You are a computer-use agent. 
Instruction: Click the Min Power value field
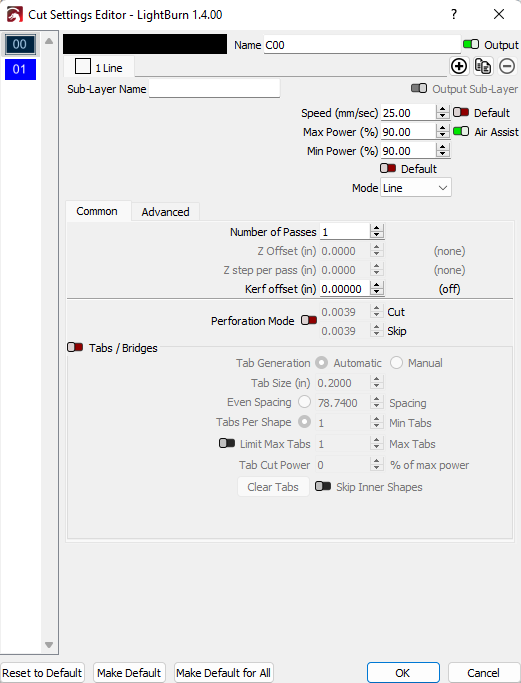coord(408,151)
